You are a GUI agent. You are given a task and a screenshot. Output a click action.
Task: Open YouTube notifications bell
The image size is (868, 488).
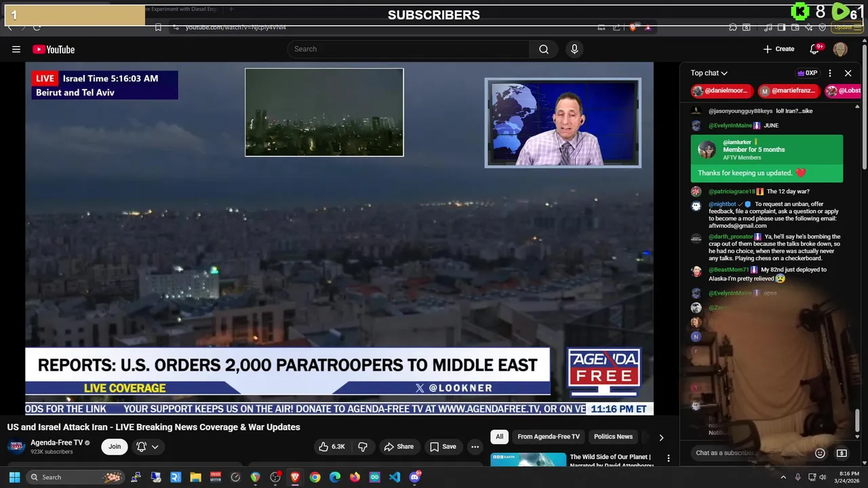(815, 49)
